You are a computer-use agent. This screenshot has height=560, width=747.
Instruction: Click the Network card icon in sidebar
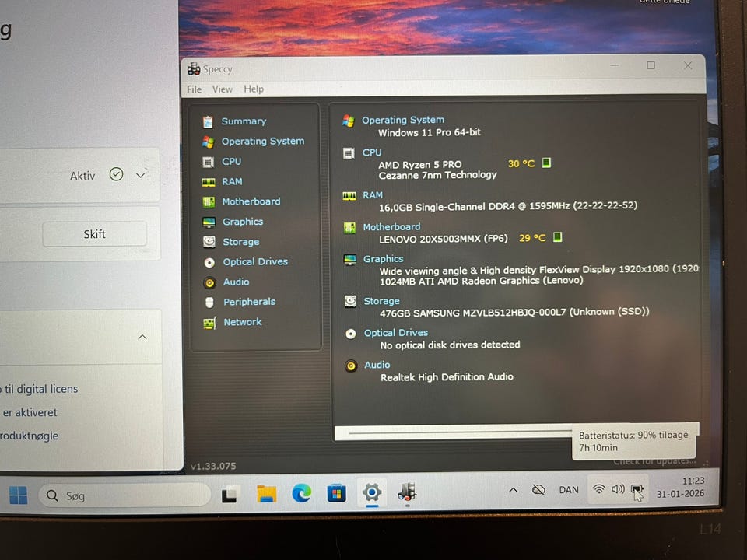tap(209, 324)
